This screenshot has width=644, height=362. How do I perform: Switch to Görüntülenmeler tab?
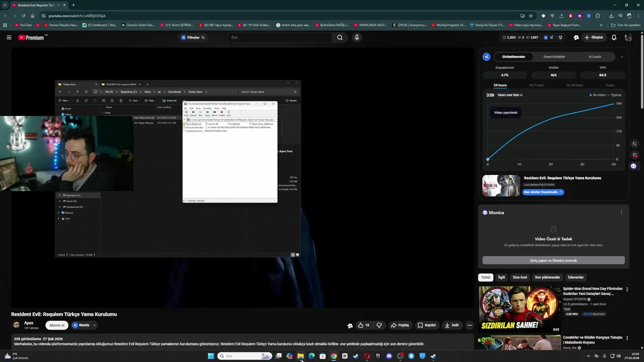tap(514, 57)
